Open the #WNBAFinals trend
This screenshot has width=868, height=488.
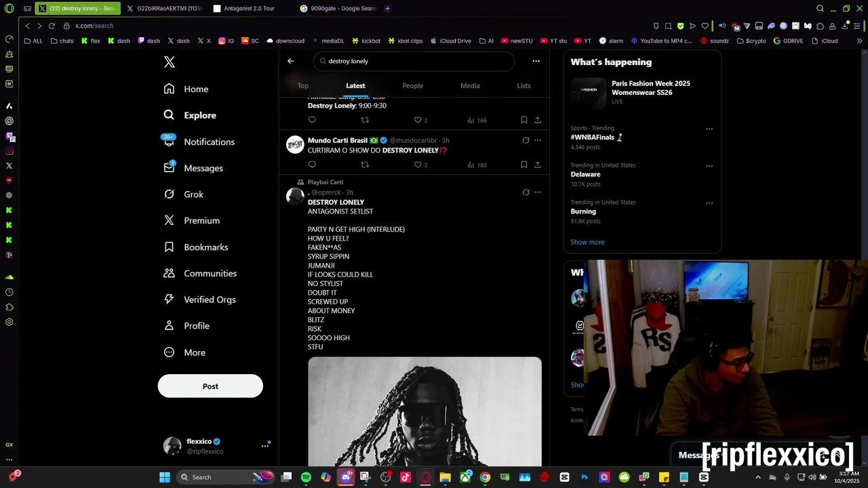click(596, 137)
